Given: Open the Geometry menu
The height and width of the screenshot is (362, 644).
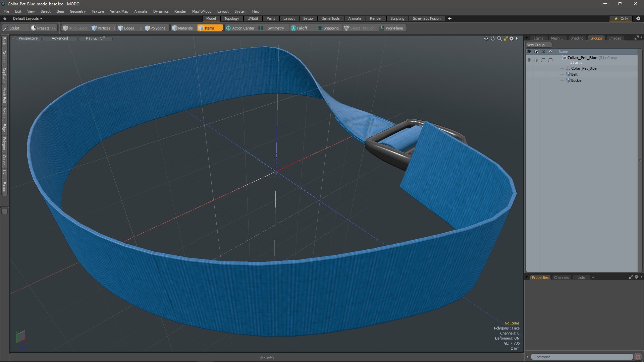Looking at the screenshot, I should point(77,11).
